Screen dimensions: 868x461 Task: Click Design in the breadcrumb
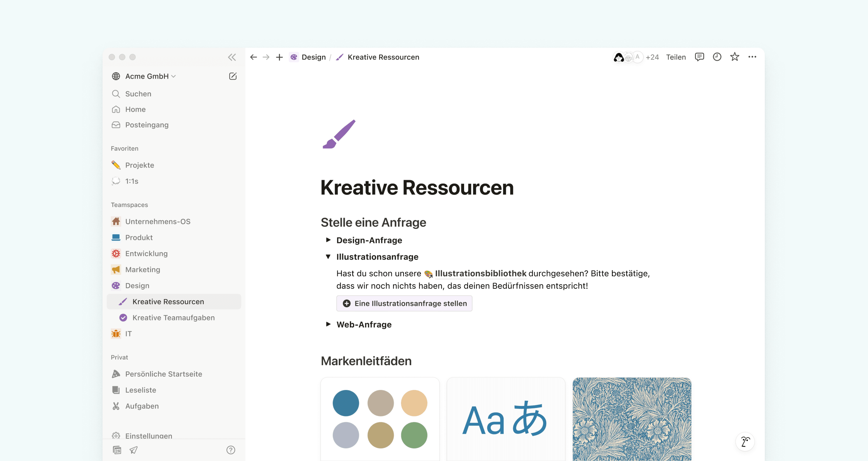pyautogui.click(x=308, y=57)
